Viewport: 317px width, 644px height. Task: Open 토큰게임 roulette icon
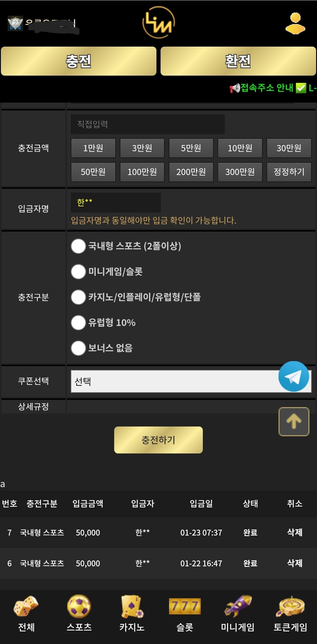point(290,606)
